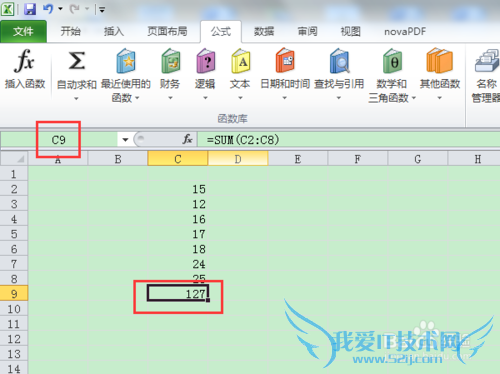Expand the Date and Time dropdown arrow
The image size is (500, 374).
285,98
